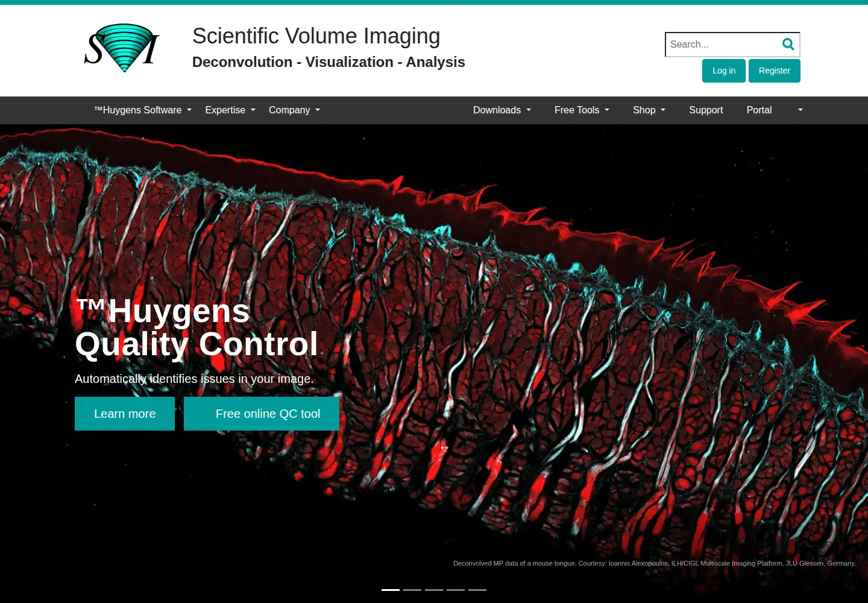Jump to the second carousel slide indicator
Screen dimensions: 868x603
(x=412, y=590)
